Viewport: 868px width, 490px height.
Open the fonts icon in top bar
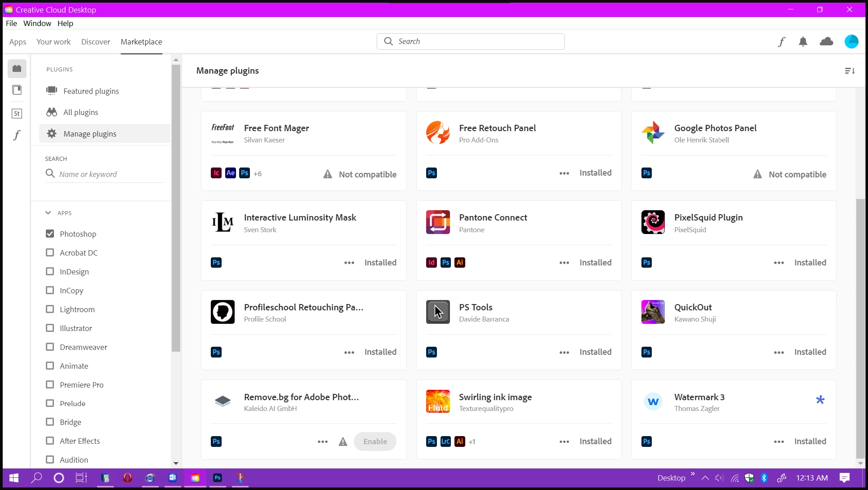[781, 42]
